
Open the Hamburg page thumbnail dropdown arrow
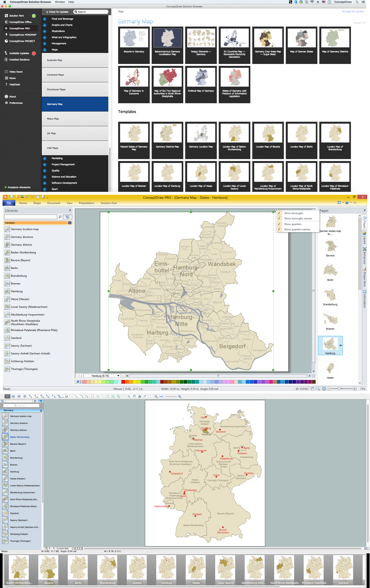pos(341,346)
